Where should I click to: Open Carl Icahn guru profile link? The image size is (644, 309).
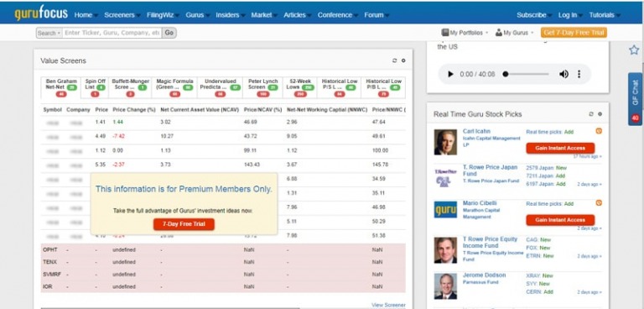coord(476,131)
